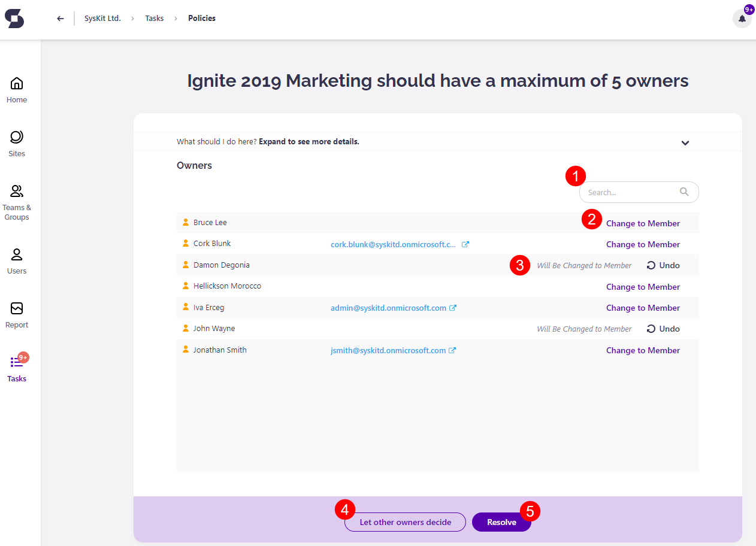
Task: Open Teams & Groups in sidebar
Action: tap(17, 202)
